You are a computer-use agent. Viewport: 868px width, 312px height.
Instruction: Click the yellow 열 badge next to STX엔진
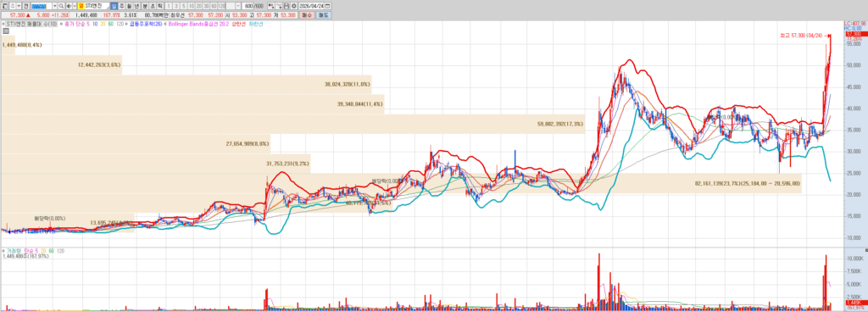[81, 6]
